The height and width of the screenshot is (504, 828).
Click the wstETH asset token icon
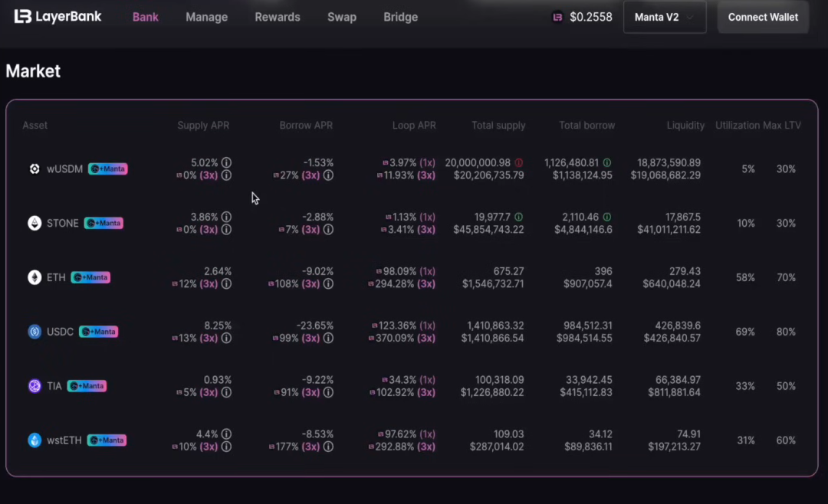[34, 440]
